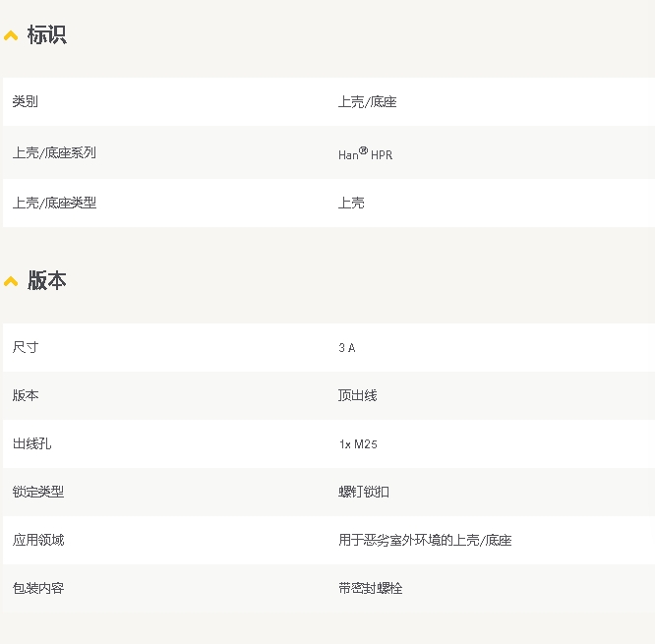This screenshot has width=655, height=644.
Task: Select the 用于恶劣室外环境的上壳/底座 value
Action: point(425,540)
